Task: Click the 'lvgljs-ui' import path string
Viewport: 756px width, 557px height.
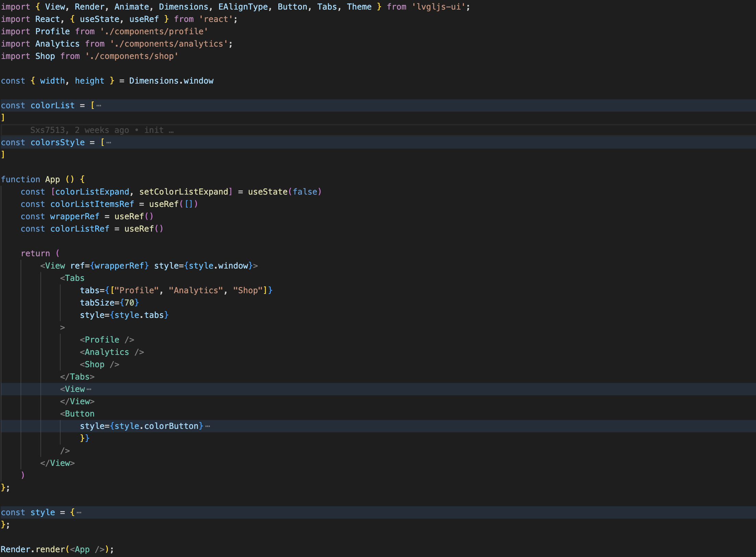Action: (438, 7)
